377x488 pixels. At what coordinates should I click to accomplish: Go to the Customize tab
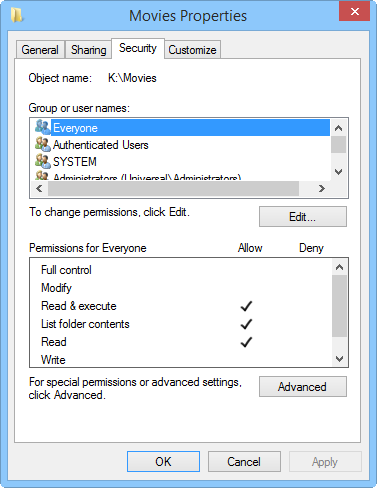(192, 50)
